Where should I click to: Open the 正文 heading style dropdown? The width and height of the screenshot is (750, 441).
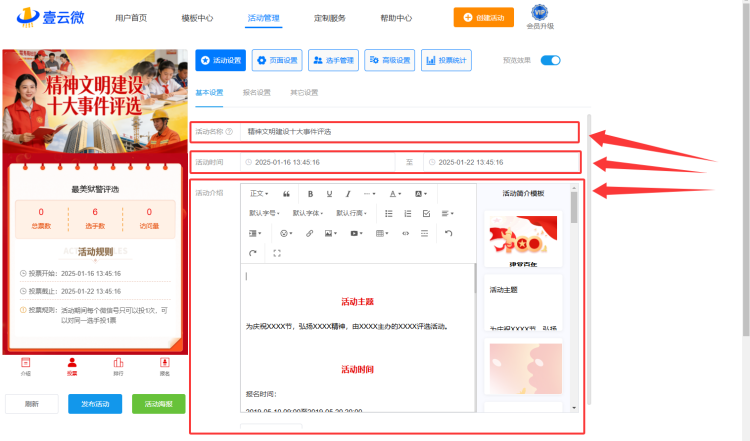[x=259, y=194]
